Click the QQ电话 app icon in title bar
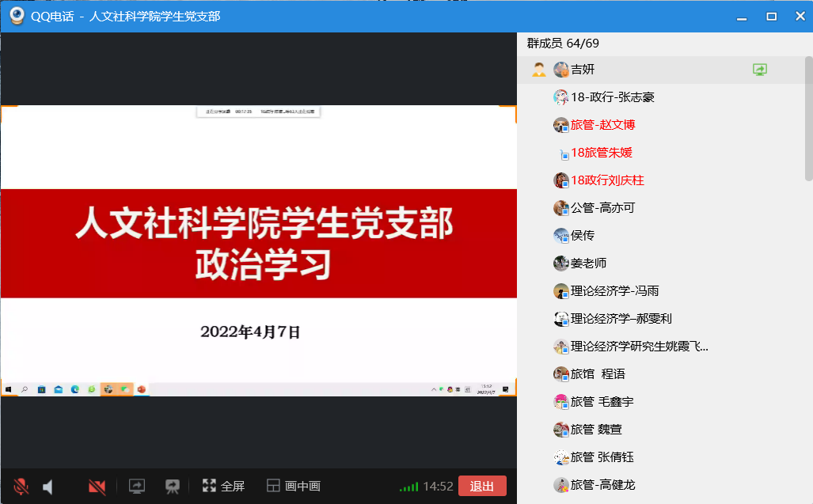This screenshot has width=813, height=504. tap(16, 17)
